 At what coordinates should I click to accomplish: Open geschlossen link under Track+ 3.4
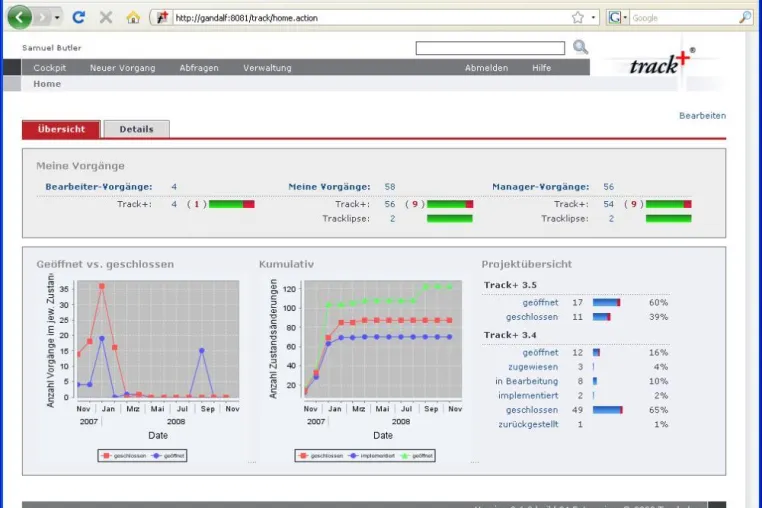532,410
